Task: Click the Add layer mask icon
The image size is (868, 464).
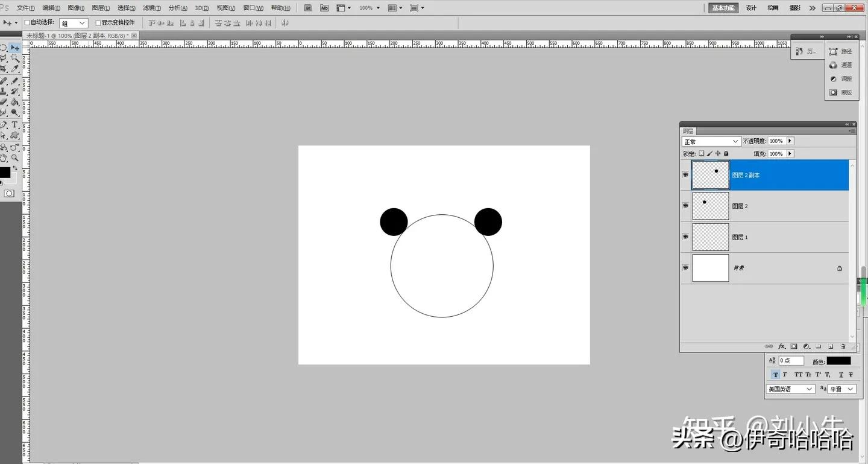Action: [x=794, y=346]
